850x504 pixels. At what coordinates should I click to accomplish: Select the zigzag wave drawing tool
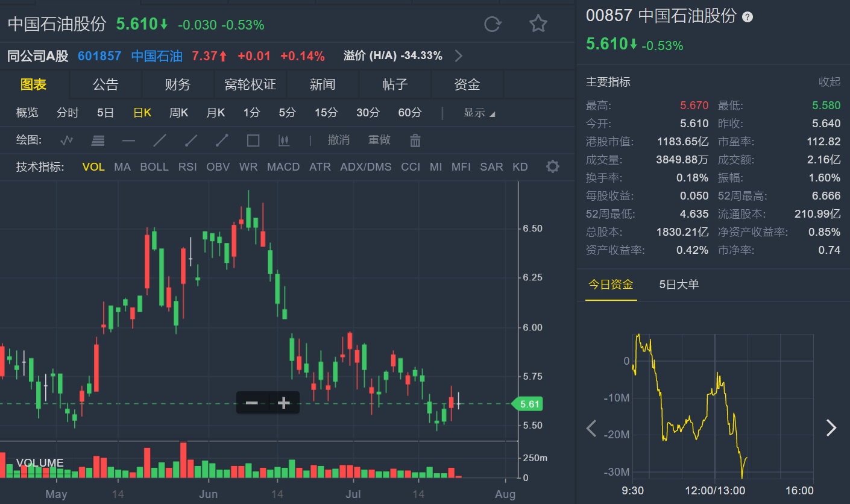(x=66, y=141)
